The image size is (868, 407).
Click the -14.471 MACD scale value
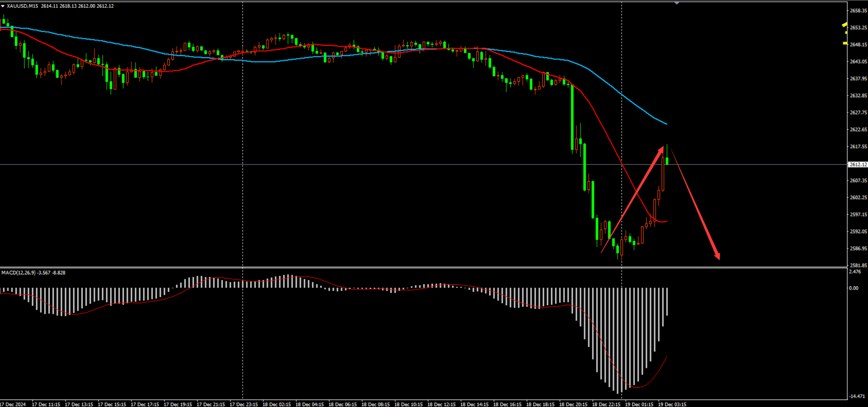click(x=856, y=396)
